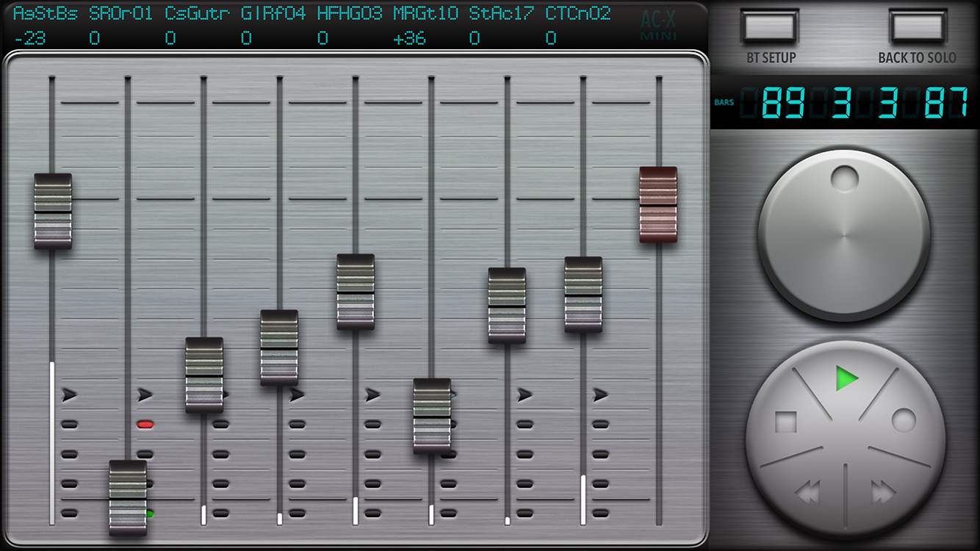This screenshot has width=980, height=551.
Task: Click the SROr01 channel fader cap
Action: click(128, 497)
